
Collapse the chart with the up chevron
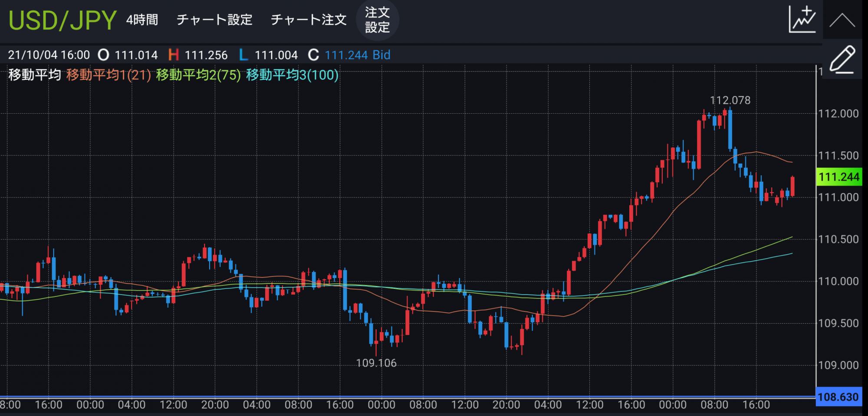click(842, 20)
